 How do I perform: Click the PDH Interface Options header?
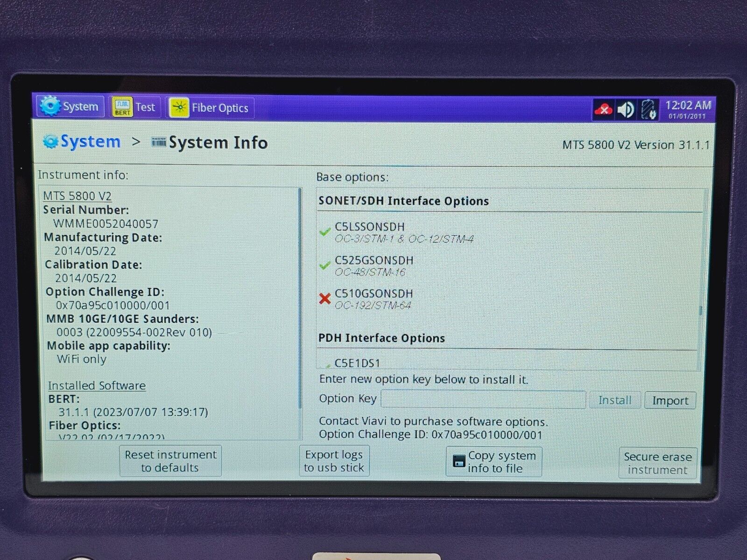point(381,338)
